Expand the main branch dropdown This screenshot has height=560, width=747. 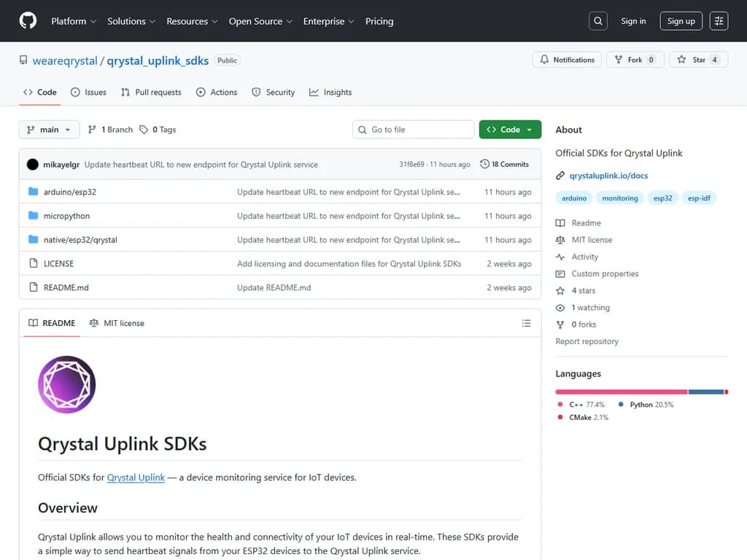pyautogui.click(x=49, y=130)
